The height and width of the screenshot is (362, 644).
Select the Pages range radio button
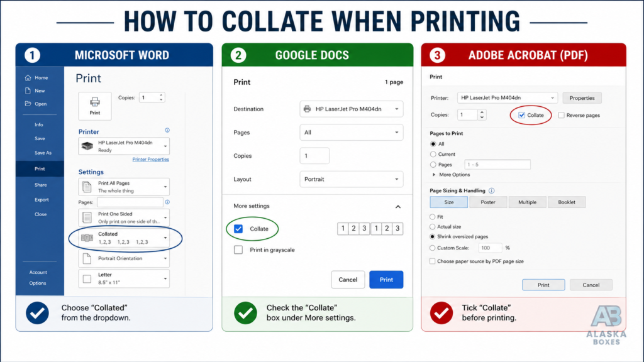click(x=433, y=165)
